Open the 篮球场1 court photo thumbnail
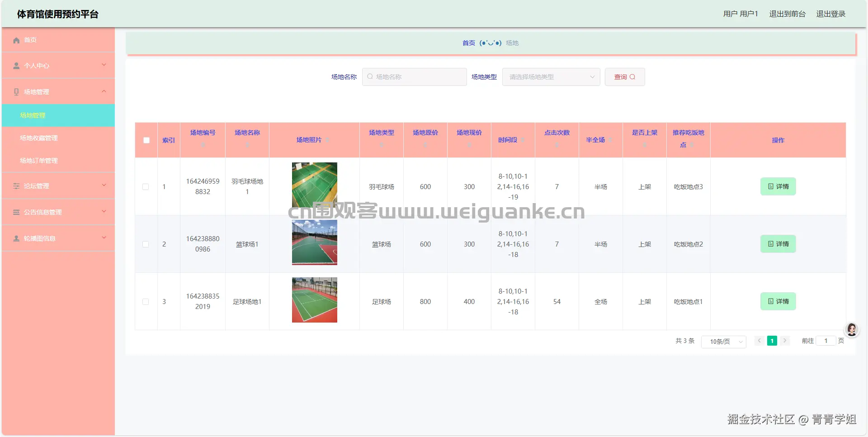868x437 pixels. (315, 242)
